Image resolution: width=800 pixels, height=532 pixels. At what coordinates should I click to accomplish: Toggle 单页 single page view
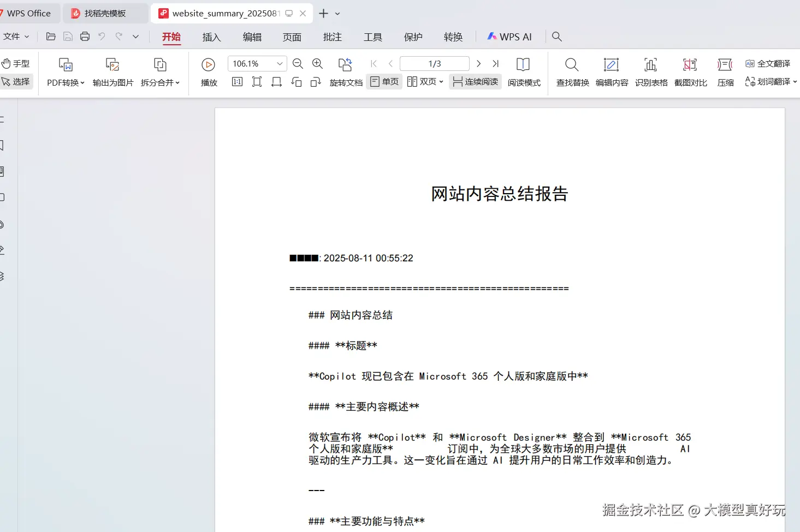pos(384,82)
